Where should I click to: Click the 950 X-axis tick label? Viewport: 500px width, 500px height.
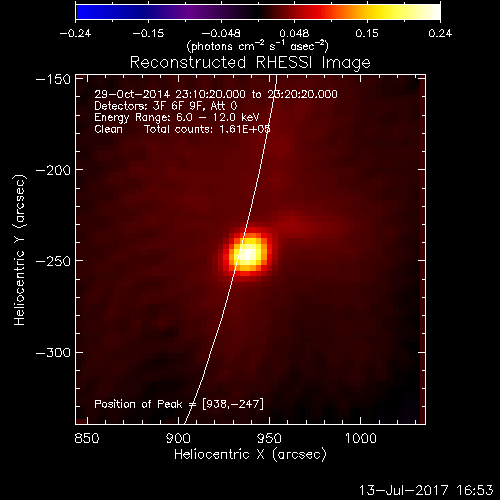click(269, 438)
